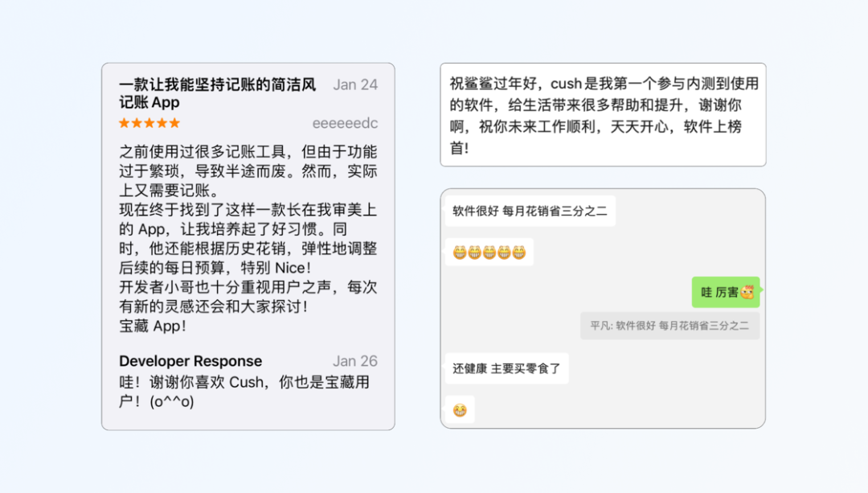Image resolution: width=868 pixels, height=493 pixels.
Task: Click the row of five grinning emojis
Action: tap(489, 253)
